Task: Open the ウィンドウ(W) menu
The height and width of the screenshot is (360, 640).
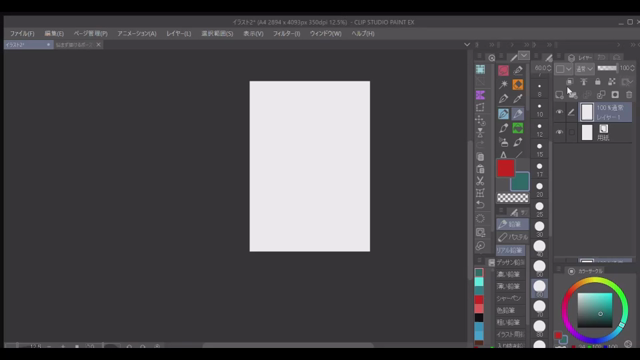Action: point(325,33)
